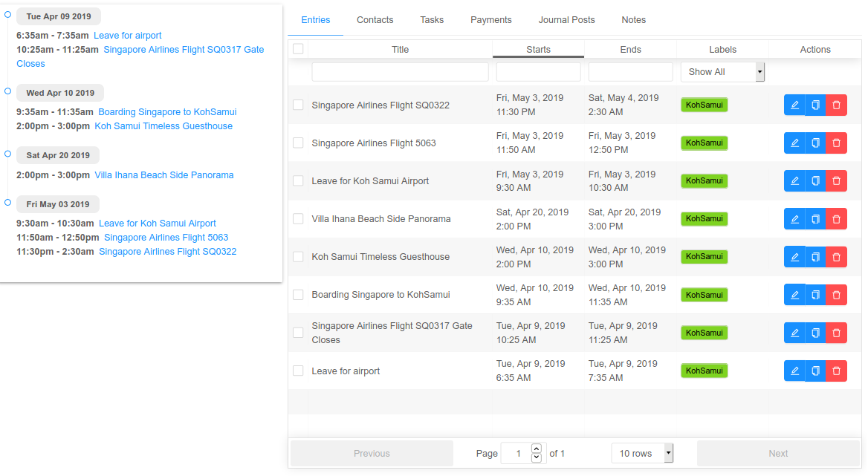The width and height of the screenshot is (868, 476).
Task: Delete the Villa Ihana Beach Side Panorama entry
Action: 837,219
